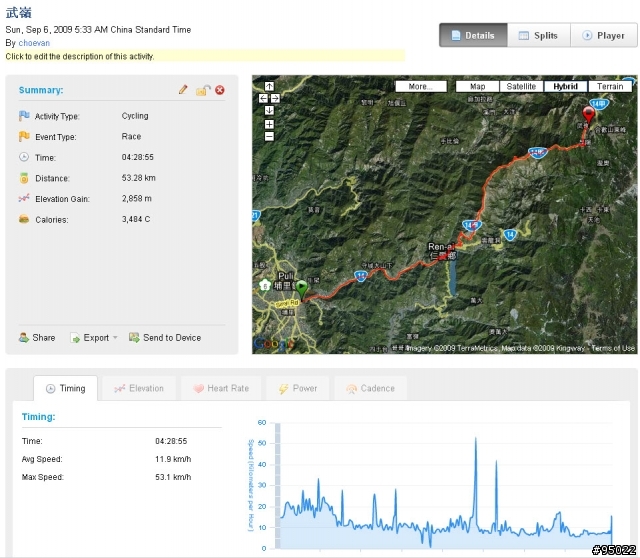Viewport: 640px width, 558px height.
Task: Click the Activity Type flag icon
Action: click(24, 116)
